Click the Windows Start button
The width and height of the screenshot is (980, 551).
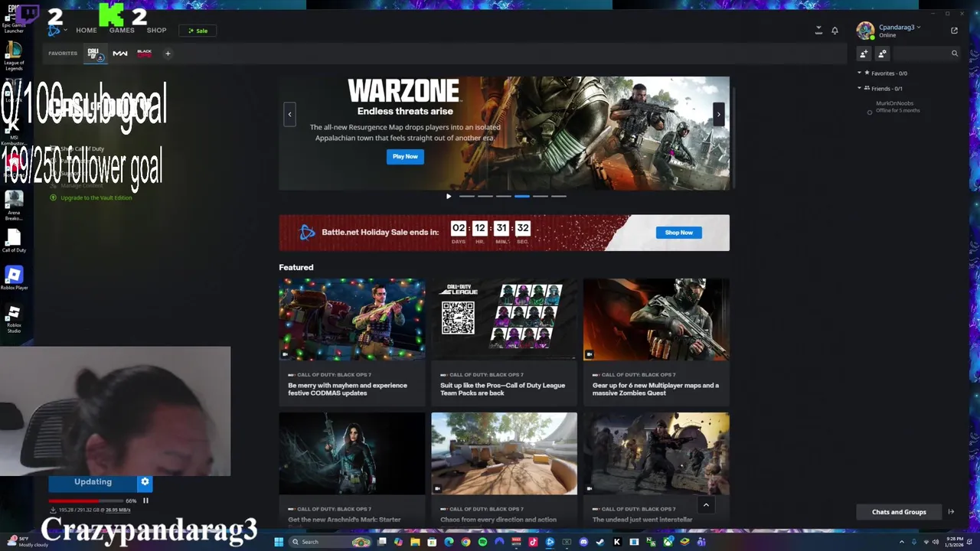point(279,542)
